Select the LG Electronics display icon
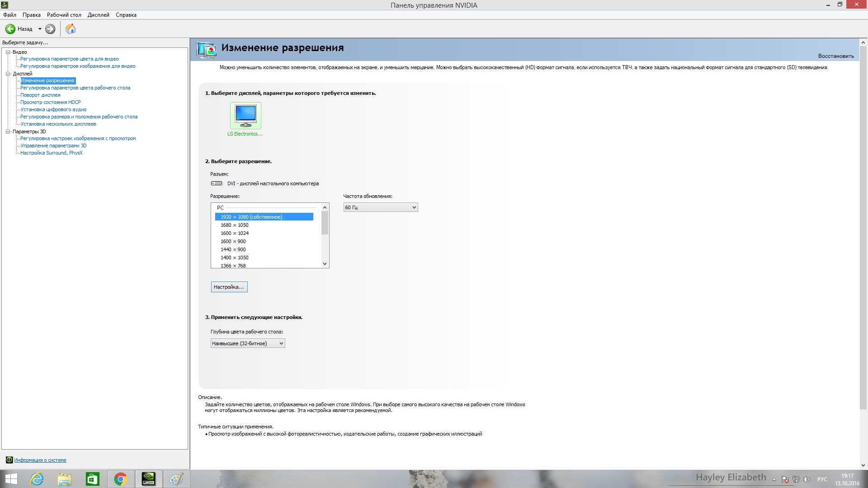This screenshot has width=868, height=488. 245,116
